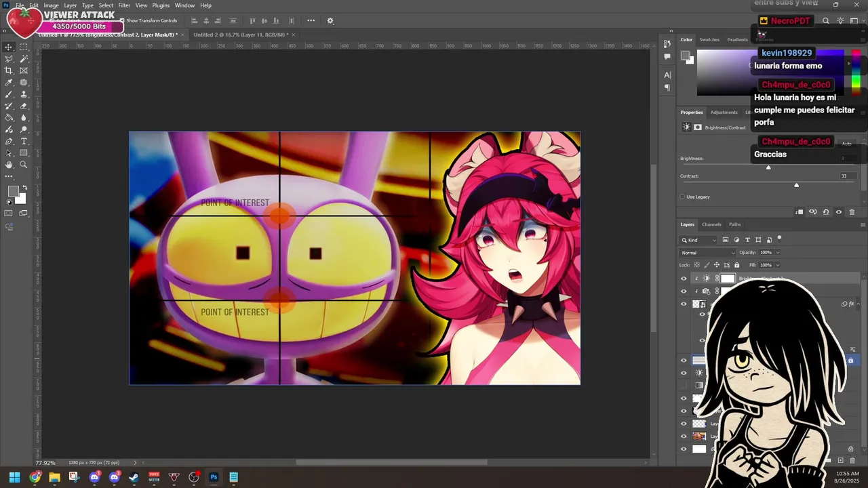Toggle adjustment layer visibility in Properties panel
The height and width of the screenshot is (488, 868).
point(838,212)
